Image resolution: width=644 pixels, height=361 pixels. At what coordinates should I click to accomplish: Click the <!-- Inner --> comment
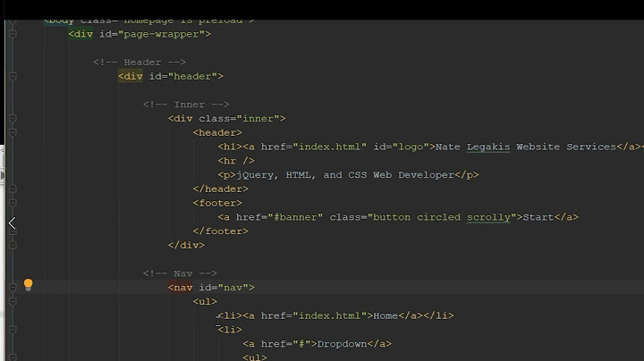click(186, 105)
